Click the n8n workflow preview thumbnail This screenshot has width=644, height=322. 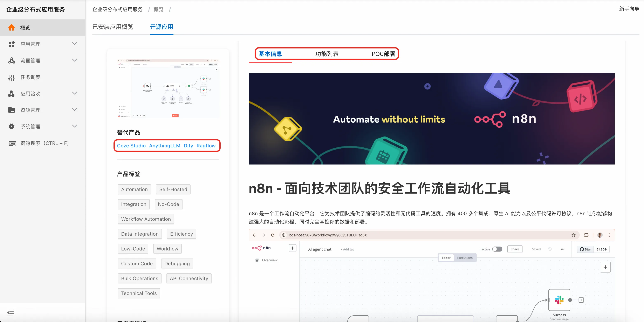click(x=168, y=89)
